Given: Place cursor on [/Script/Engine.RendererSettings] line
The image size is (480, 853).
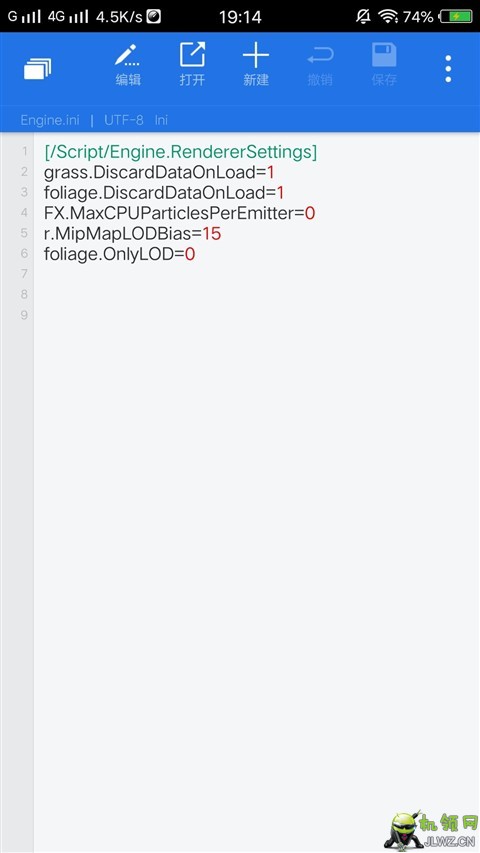Looking at the screenshot, I should (181, 152).
